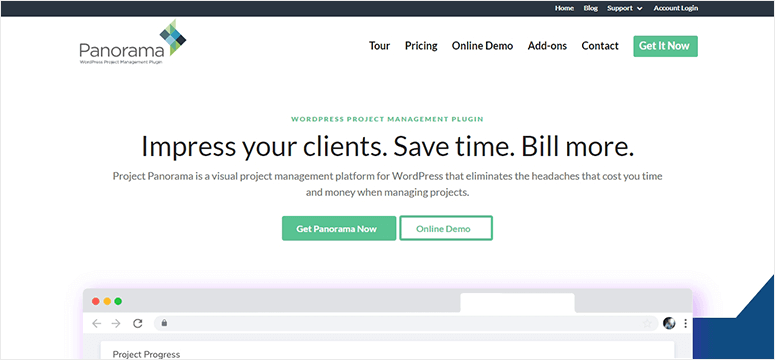
Task: Click the green maximize dot in mock browser
Action: [x=118, y=301]
